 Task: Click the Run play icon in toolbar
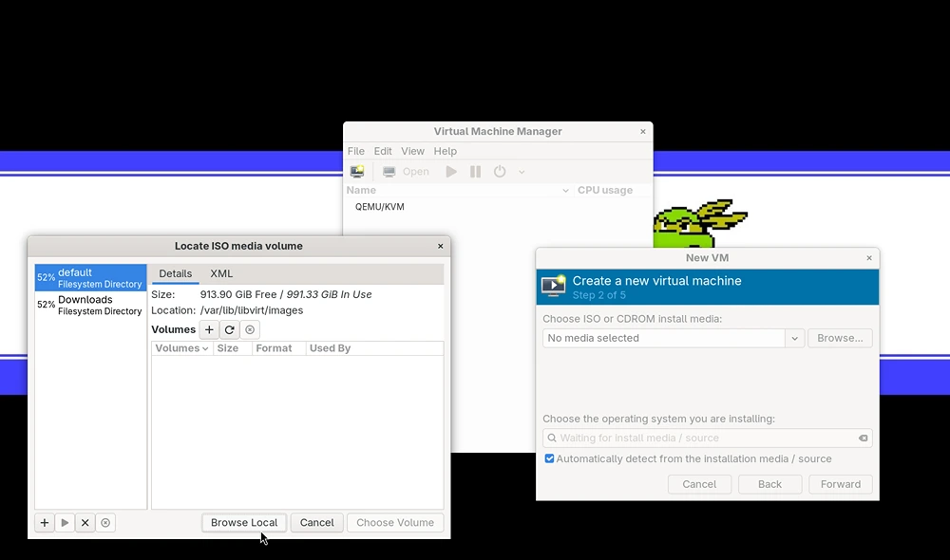click(451, 172)
